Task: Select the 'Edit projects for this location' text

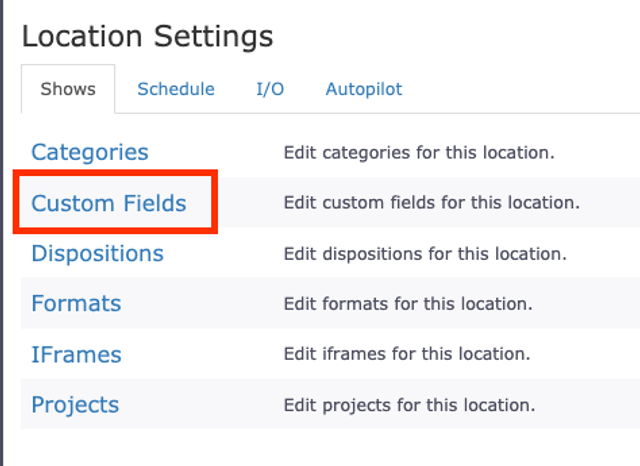Action: (x=409, y=405)
